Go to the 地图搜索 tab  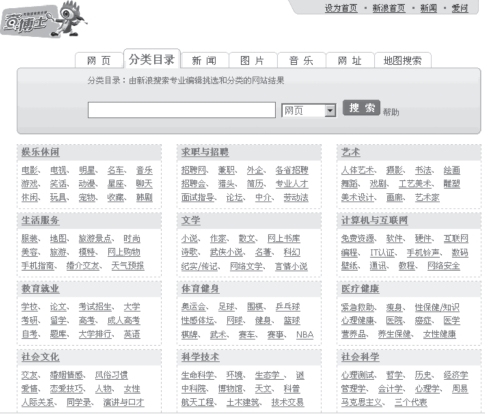[403, 60]
